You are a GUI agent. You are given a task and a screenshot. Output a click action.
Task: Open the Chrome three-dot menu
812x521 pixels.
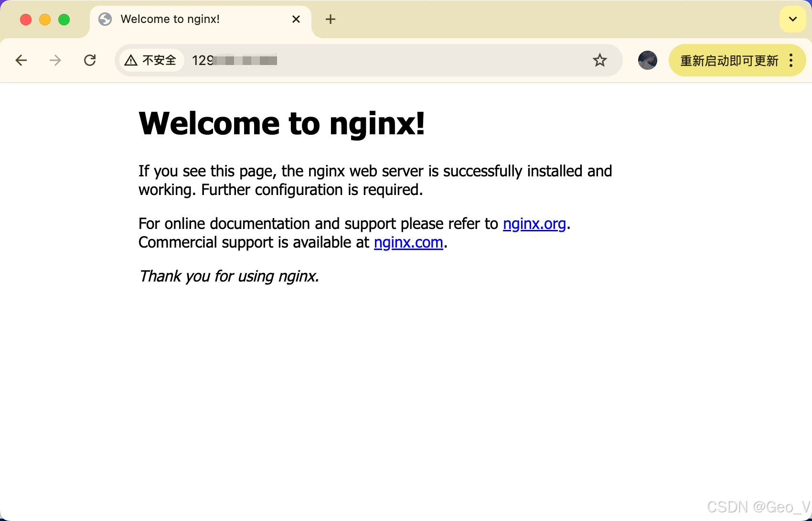point(791,60)
